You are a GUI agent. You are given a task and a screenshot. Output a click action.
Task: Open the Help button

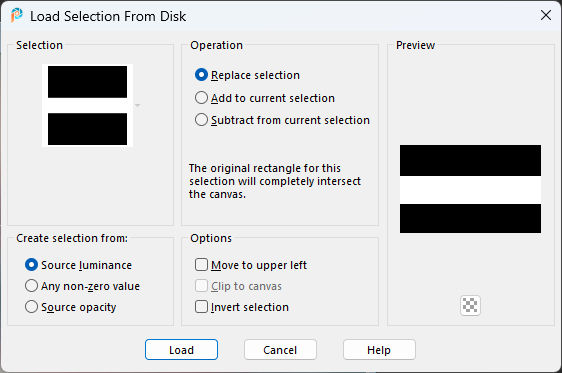(379, 350)
